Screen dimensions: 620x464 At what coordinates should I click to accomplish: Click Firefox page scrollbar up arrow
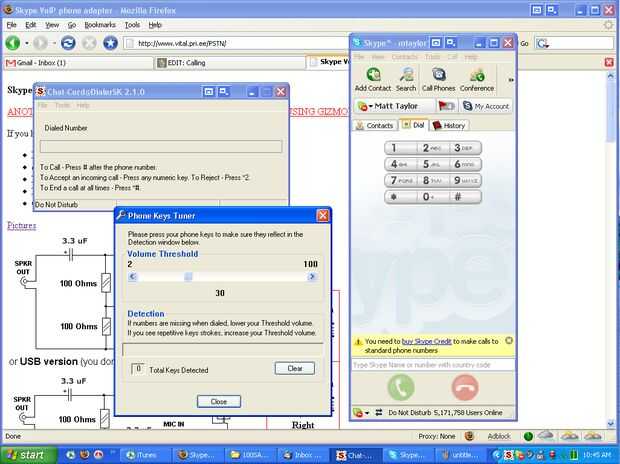[611, 76]
